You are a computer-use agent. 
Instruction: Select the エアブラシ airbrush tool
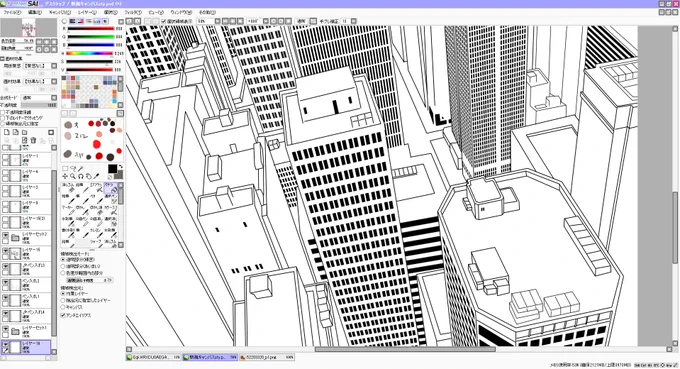tap(96, 189)
